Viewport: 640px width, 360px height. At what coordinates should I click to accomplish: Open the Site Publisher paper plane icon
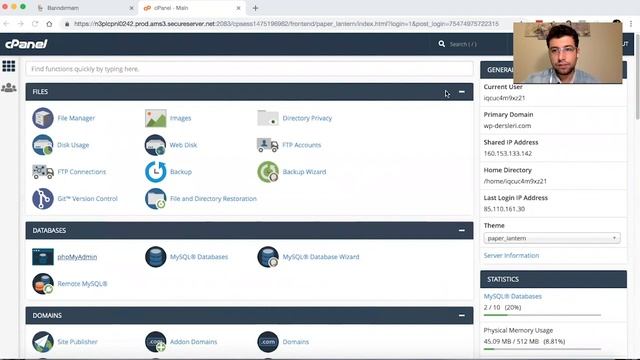click(x=43, y=342)
